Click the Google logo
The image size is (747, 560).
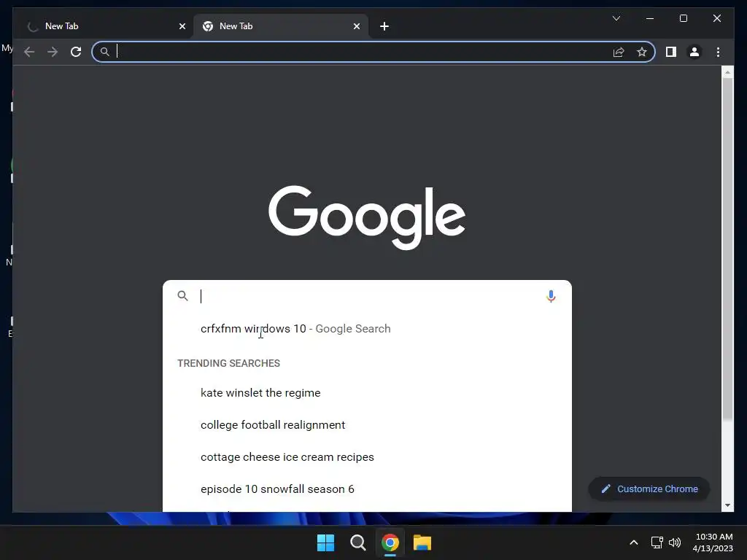pos(367,217)
